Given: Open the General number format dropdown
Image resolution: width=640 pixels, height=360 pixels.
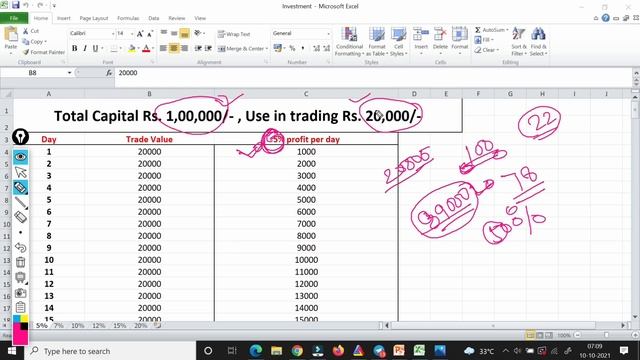Looking at the screenshot, I should pos(328,33).
